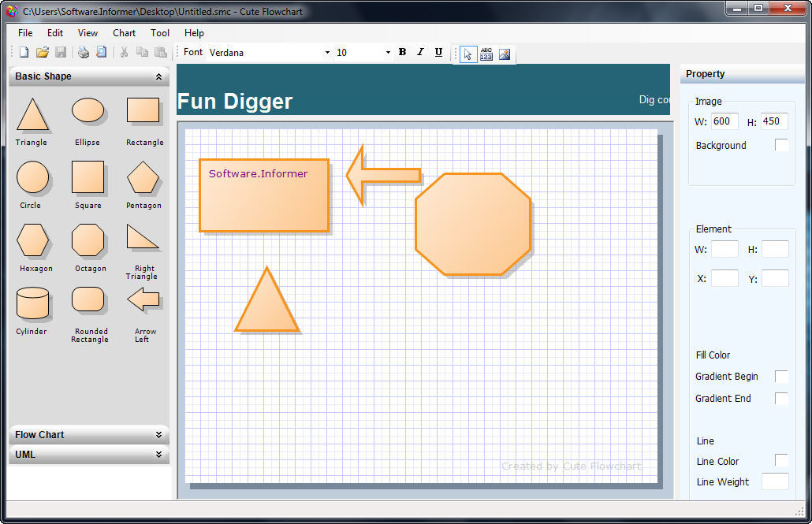The width and height of the screenshot is (812, 524).
Task: Click the Save disk icon
Action: pyautogui.click(x=61, y=52)
